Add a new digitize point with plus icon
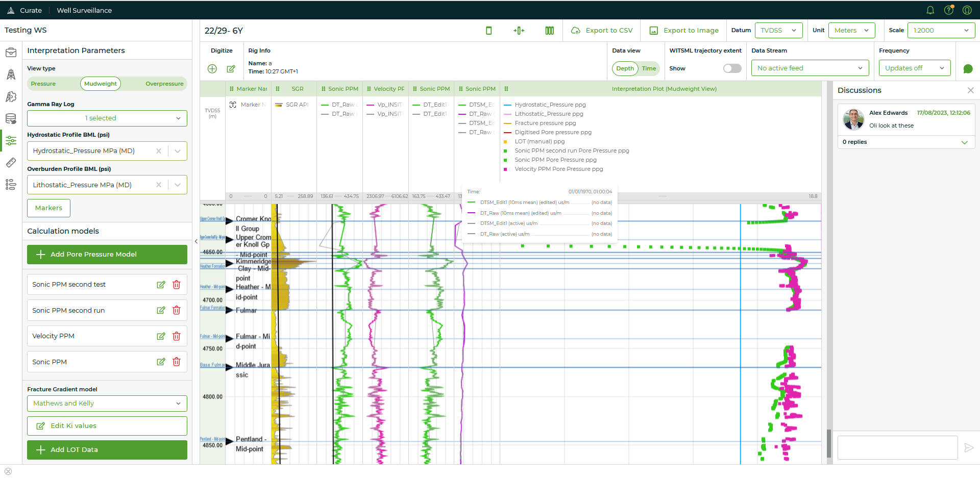 coord(212,68)
